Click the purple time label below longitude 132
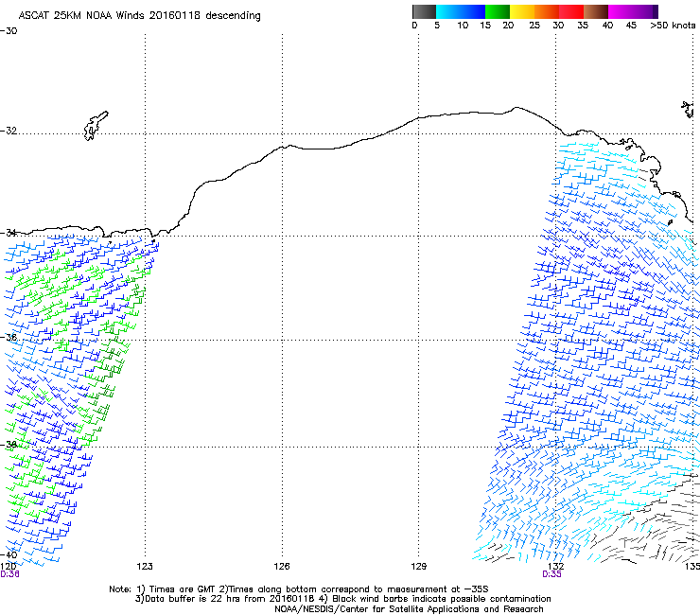Viewport: 700px width, 615px height. (x=551, y=574)
